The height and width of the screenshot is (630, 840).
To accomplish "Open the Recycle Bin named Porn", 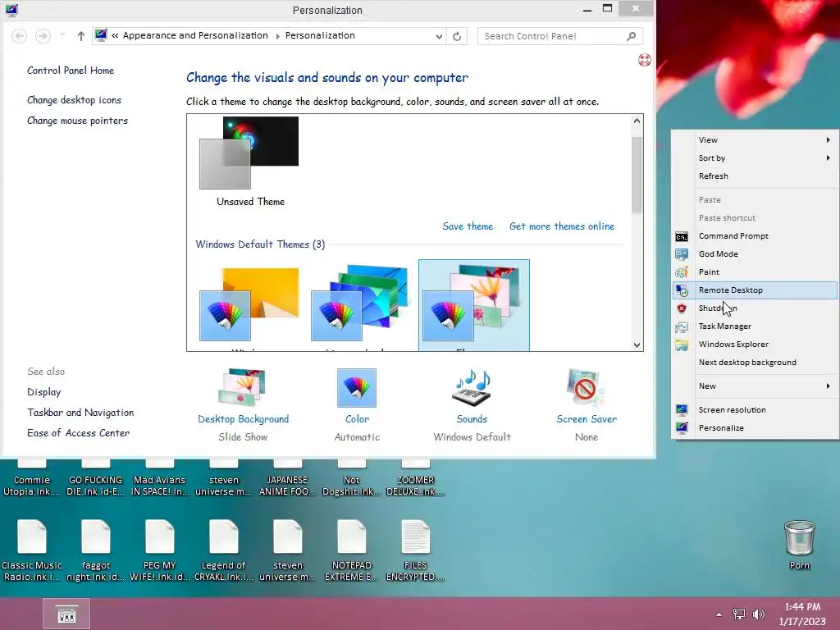I will (799, 545).
